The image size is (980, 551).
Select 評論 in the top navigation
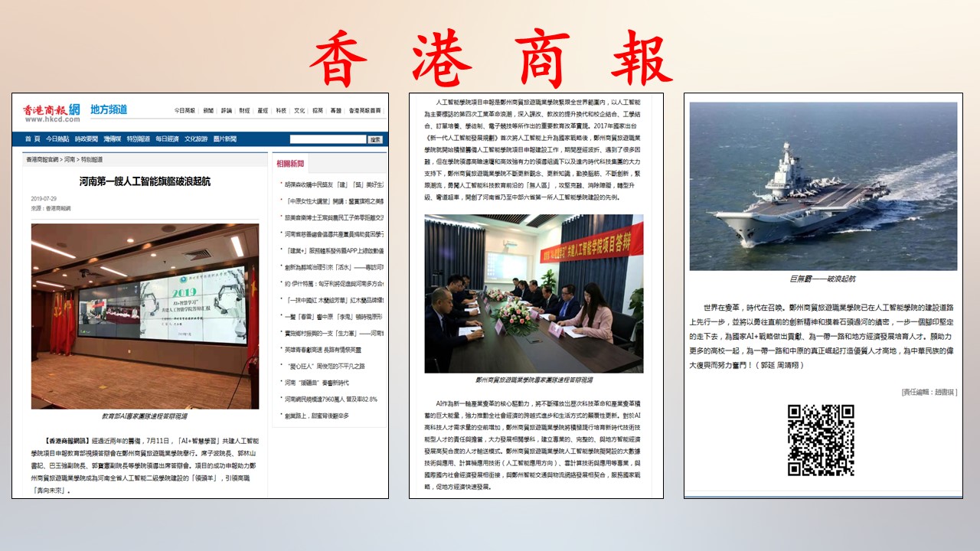(227, 111)
